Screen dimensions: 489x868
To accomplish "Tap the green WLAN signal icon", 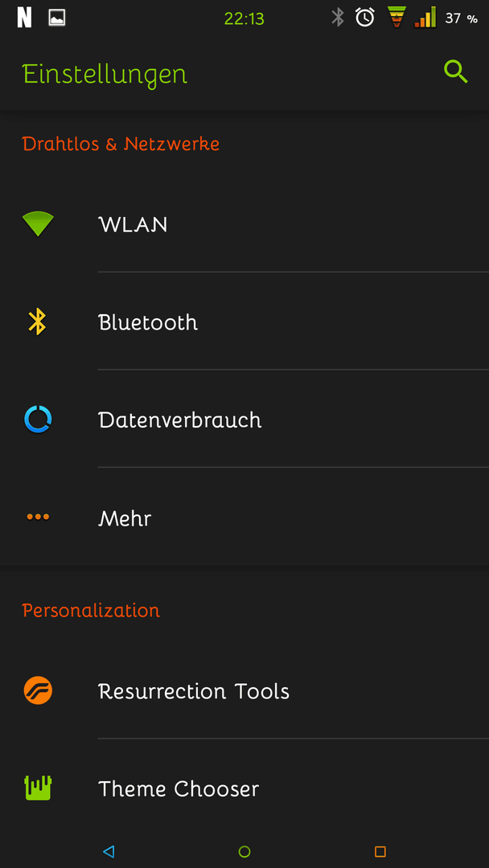I will 38,224.
